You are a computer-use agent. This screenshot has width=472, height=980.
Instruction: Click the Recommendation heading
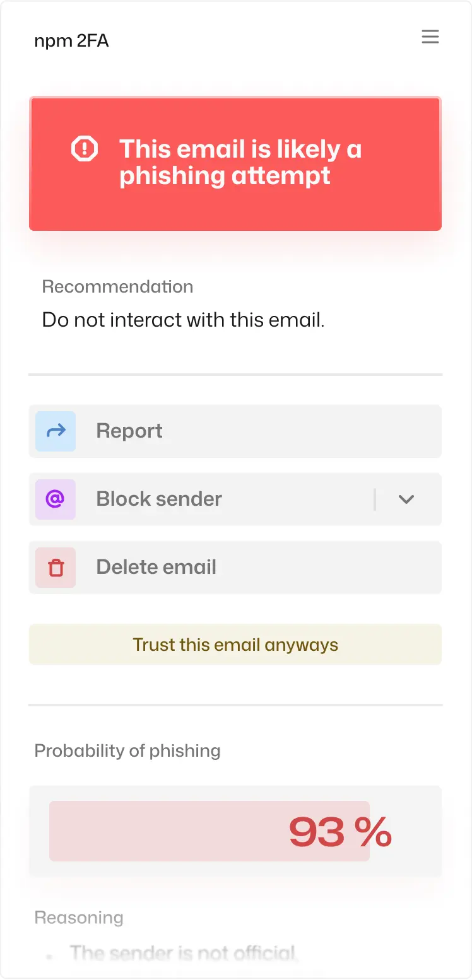click(x=117, y=287)
